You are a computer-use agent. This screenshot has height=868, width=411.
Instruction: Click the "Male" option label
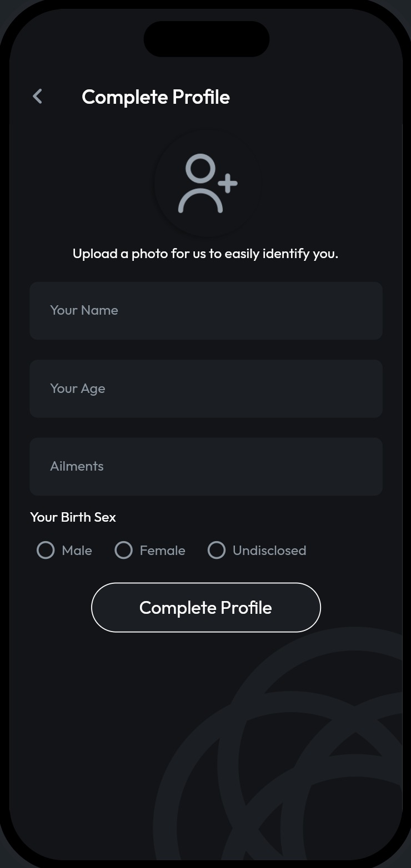tap(77, 551)
